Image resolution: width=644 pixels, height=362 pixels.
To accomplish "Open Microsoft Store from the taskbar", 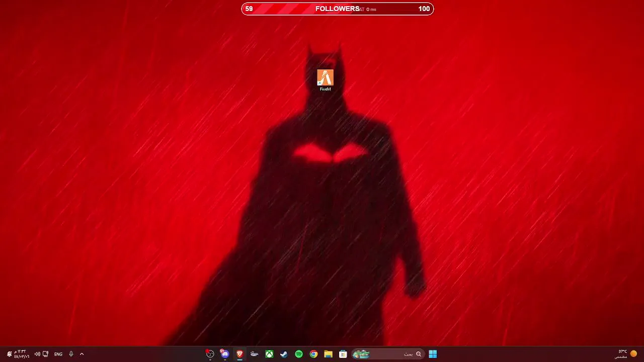I will click(343, 354).
